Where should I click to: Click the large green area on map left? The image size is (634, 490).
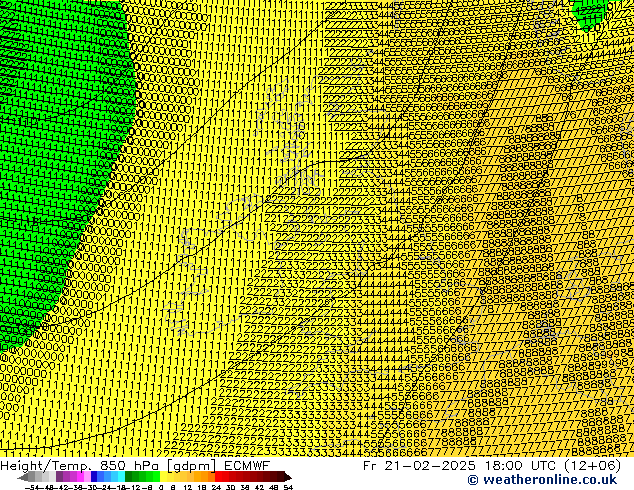(50, 180)
